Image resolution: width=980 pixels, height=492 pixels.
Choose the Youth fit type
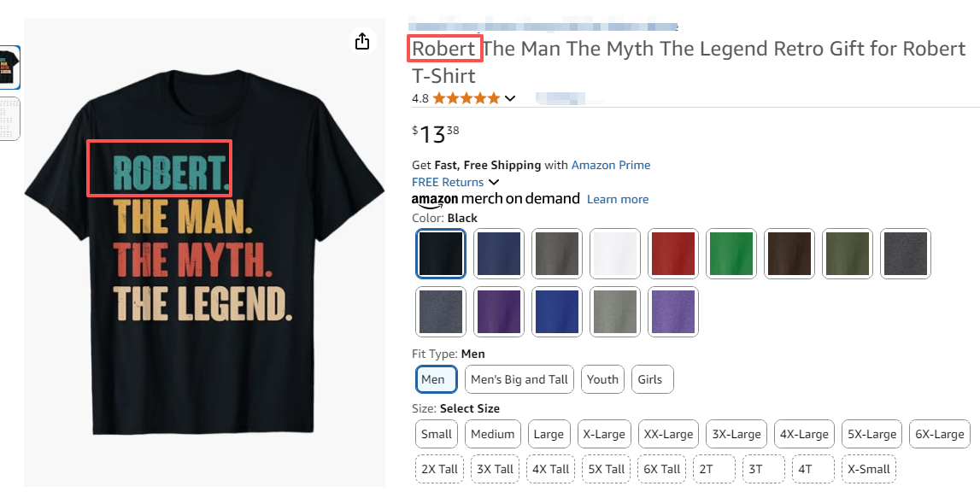[x=602, y=379]
